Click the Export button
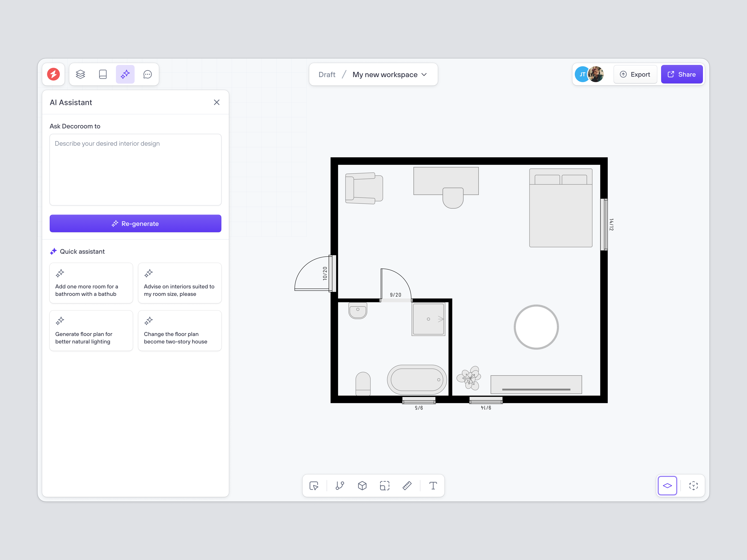The width and height of the screenshot is (747, 560). [x=635, y=74]
